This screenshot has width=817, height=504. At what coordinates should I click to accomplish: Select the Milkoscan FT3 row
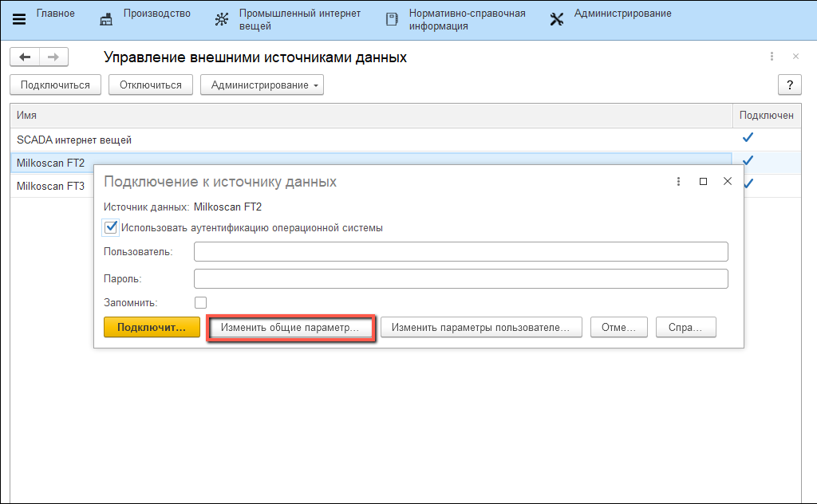(x=51, y=186)
